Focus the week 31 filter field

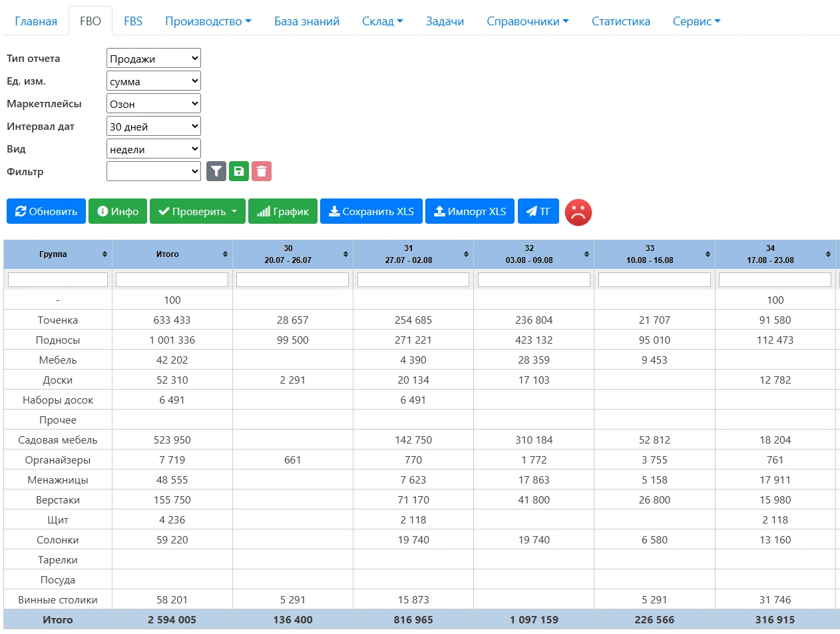point(413,280)
